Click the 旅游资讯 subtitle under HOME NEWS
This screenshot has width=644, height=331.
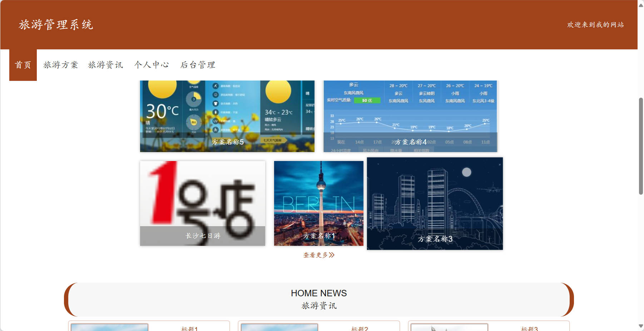tap(319, 306)
